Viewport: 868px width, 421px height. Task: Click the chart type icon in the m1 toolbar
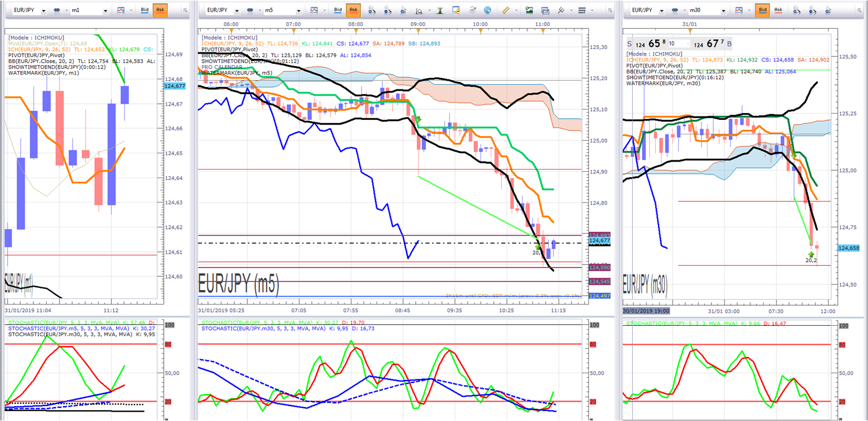121,10
